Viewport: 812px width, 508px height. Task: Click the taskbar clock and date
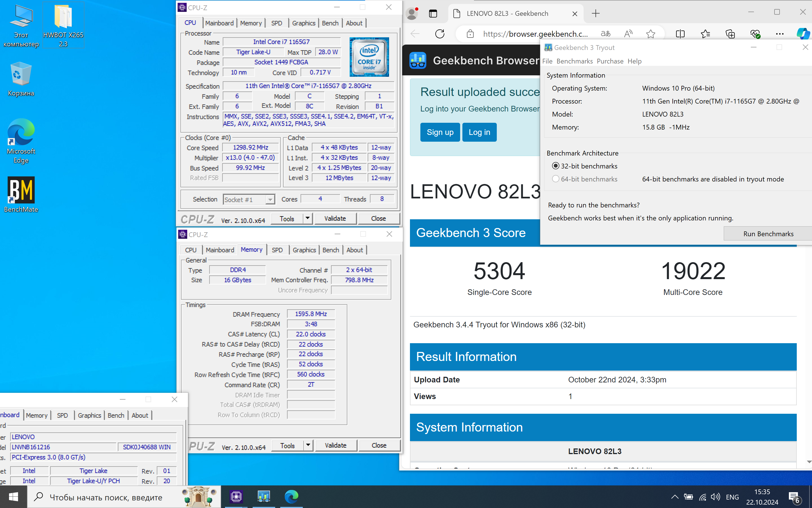click(762, 497)
